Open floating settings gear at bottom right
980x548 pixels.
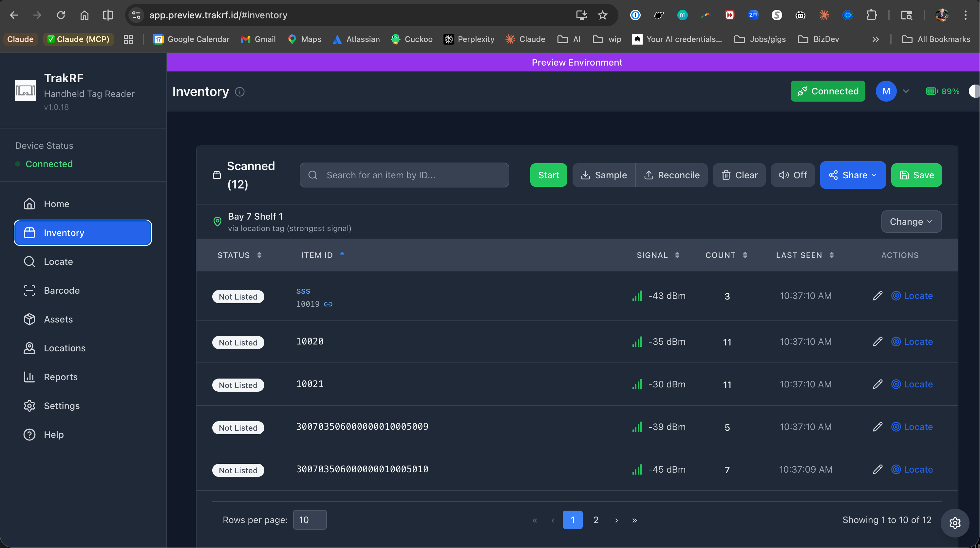(954, 523)
